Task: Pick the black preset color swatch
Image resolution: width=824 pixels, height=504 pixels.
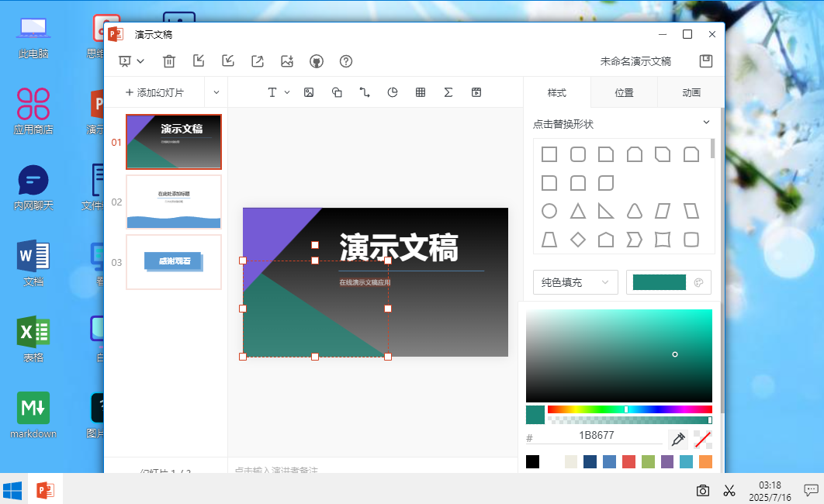Action: click(532, 461)
